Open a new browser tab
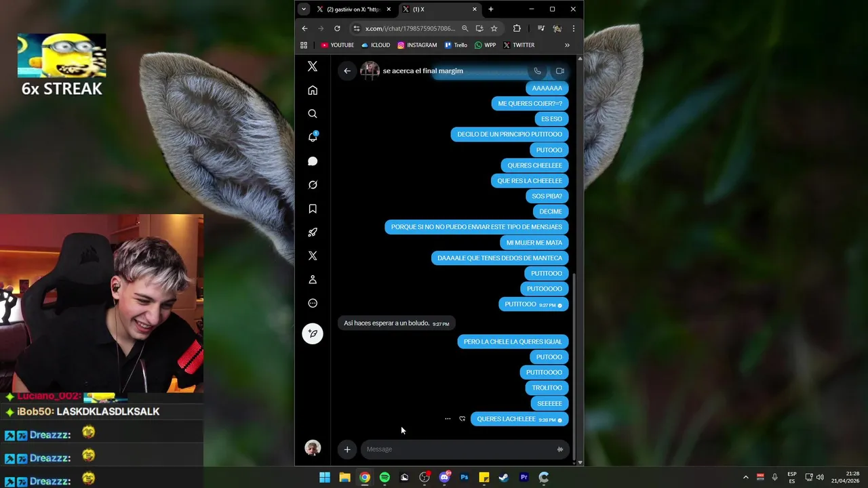The height and width of the screenshot is (488, 868). 491,9
